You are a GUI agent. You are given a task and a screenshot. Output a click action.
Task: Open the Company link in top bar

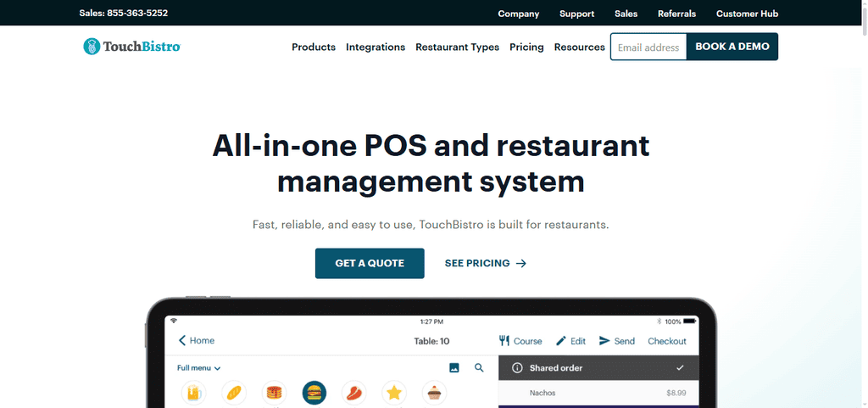coord(519,14)
